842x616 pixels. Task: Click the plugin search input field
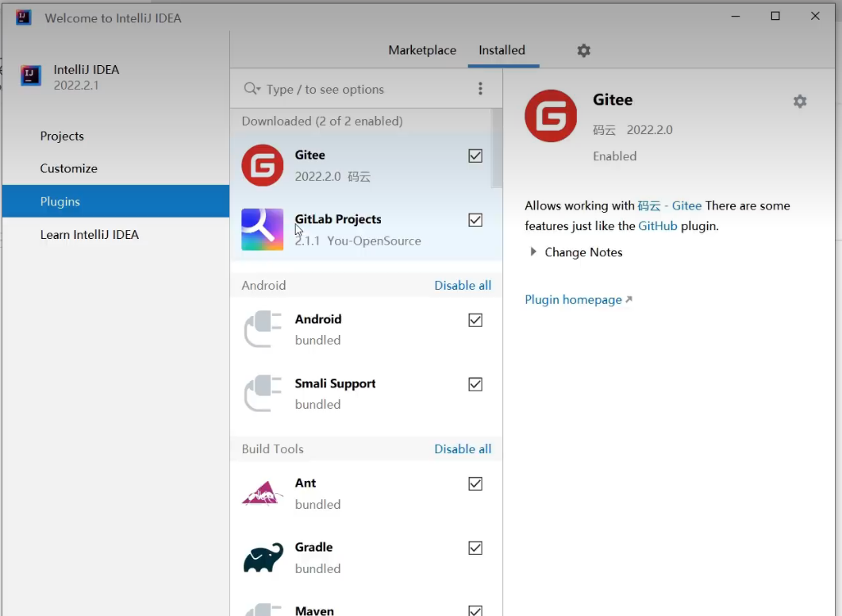point(365,89)
